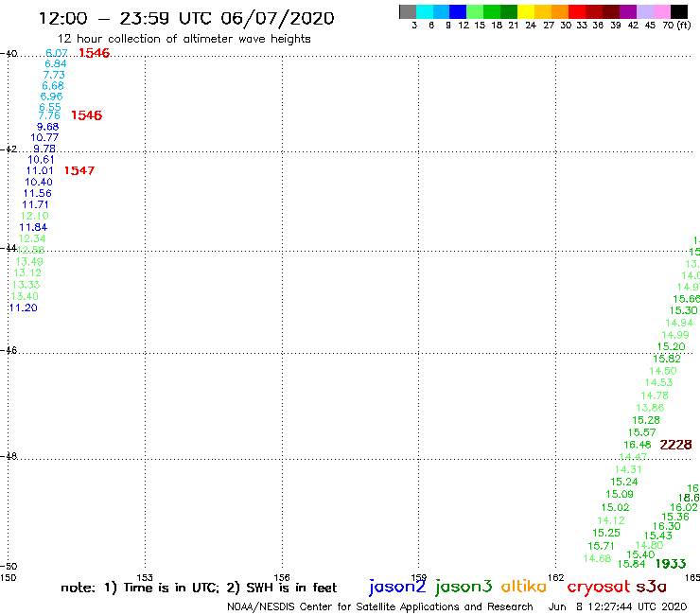
Task: Click the cyan swatch in the color scale
Action: pos(425,11)
